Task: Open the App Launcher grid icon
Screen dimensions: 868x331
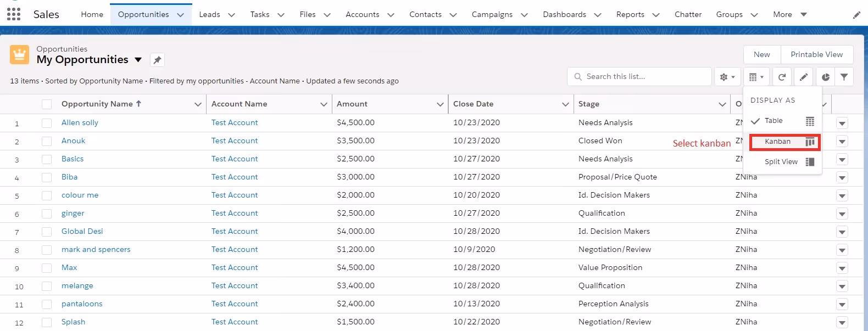Action: pyautogui.click(x=14, y=14)
